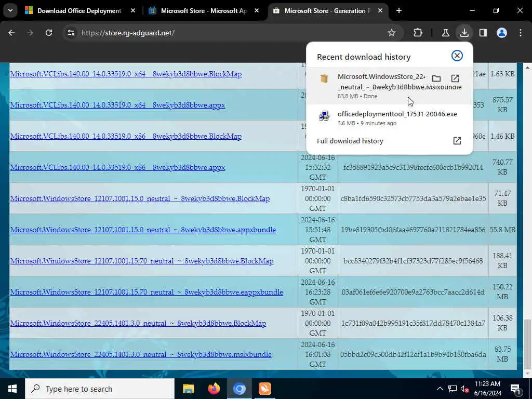Image resolution: width=532 pixels, height=399 pixels.
Task: Toggle the Downloads toolbar icon
Action: click(x=464, y=33)
